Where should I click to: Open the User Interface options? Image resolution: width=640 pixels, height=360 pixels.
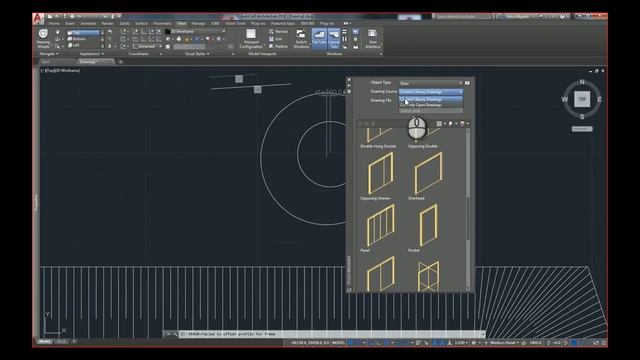click(x=372, y=39)
